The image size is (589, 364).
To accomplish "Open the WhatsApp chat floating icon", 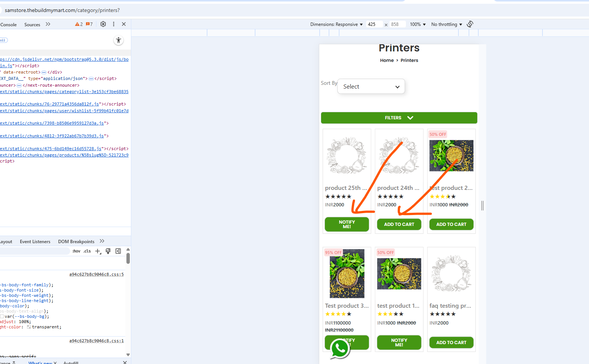I will 340,348.
